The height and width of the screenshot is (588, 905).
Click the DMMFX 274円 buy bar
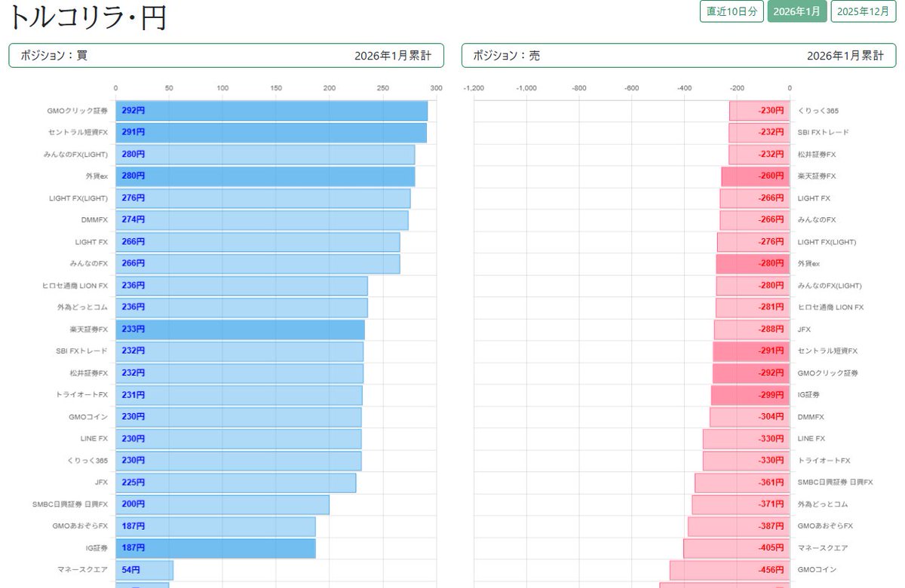262,220
